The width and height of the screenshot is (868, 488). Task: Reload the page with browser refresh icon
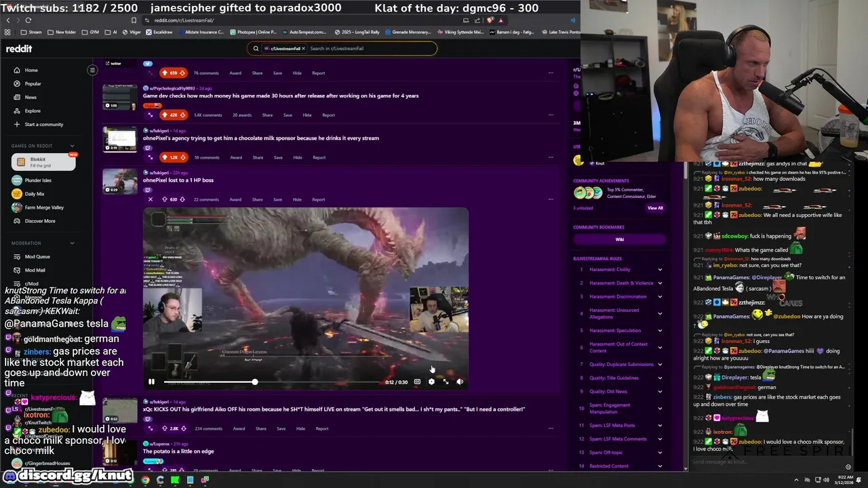28,20
